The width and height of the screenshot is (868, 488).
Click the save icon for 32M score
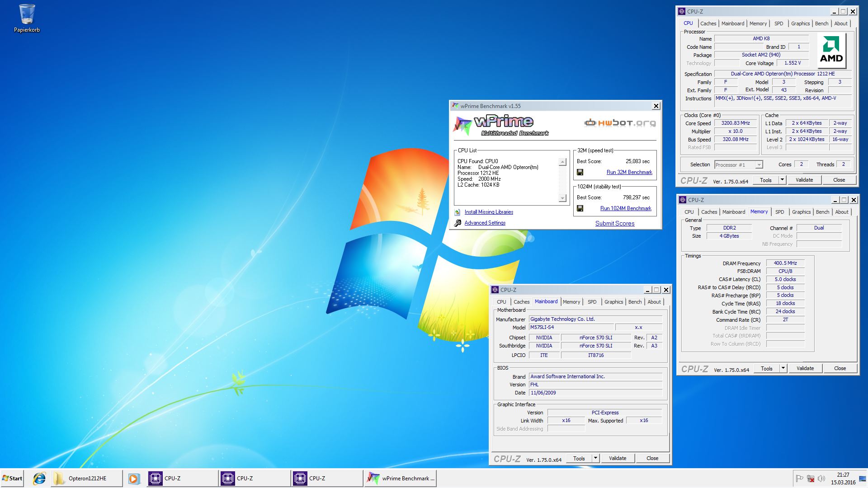580,172
